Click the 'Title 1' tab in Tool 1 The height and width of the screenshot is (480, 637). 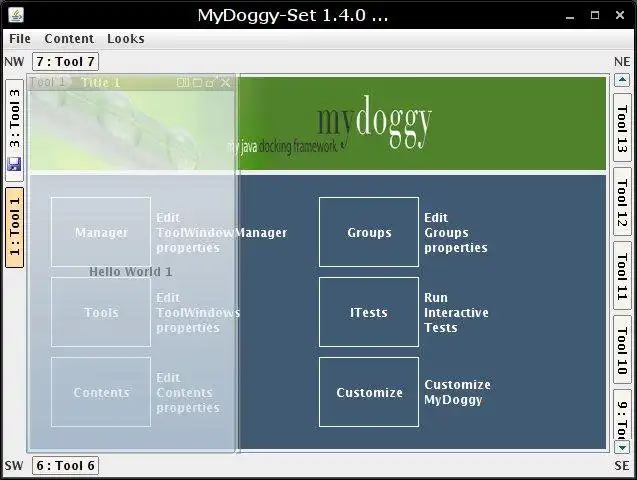click(100, 82)
